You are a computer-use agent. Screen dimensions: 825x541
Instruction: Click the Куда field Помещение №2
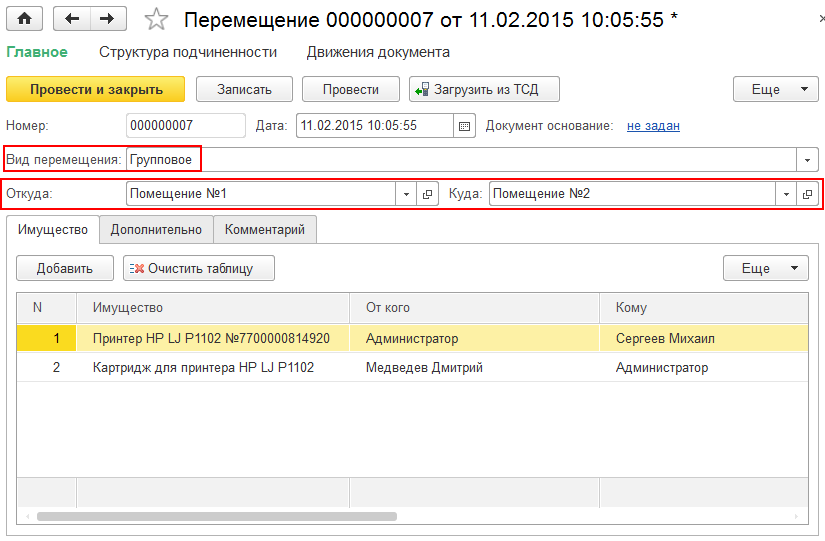click(632, 194)
